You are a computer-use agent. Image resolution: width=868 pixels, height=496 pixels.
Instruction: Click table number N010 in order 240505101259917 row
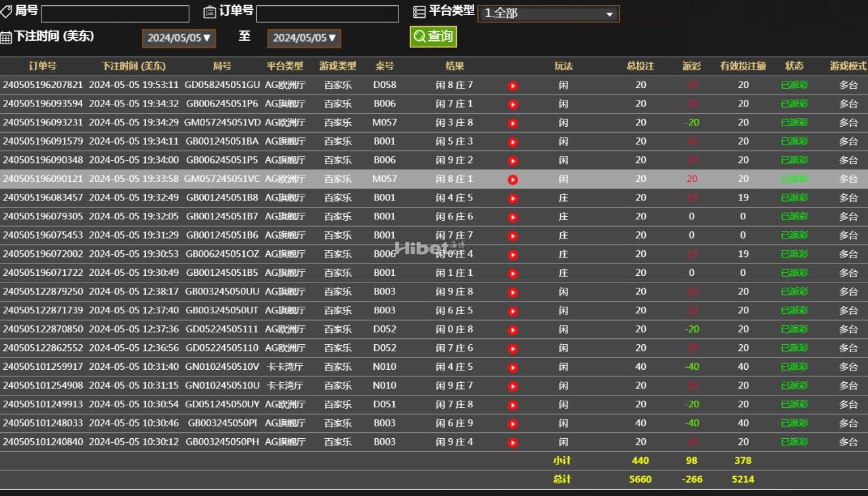point(385,367)
